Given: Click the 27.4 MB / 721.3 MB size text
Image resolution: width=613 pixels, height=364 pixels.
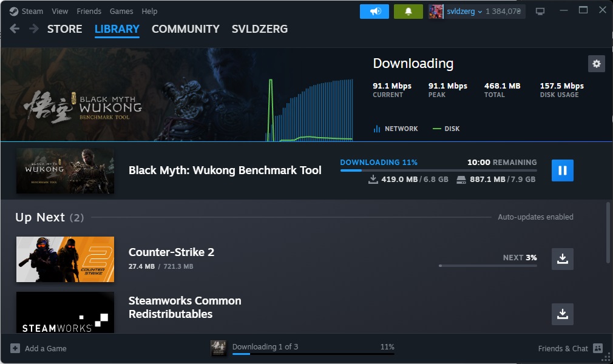Looking at the screenshot, I should point(161,266).
